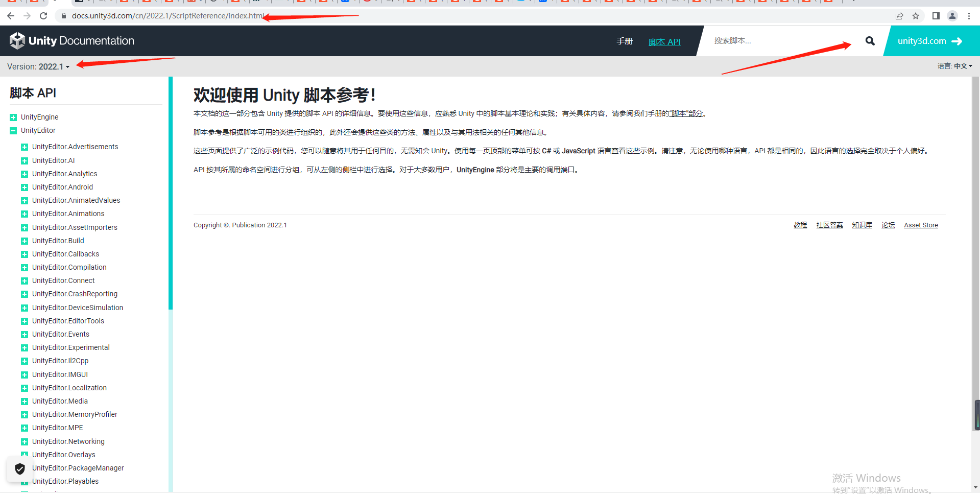
Task: Open UnityEditor.Playables tree item
Action: coord(65,481)
